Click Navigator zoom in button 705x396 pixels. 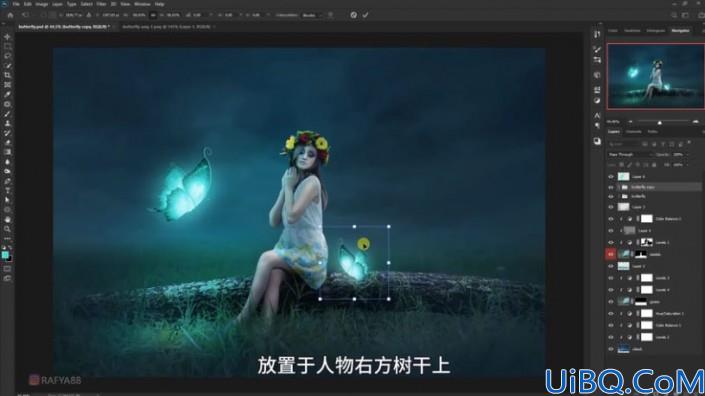(x=696, y=122)
